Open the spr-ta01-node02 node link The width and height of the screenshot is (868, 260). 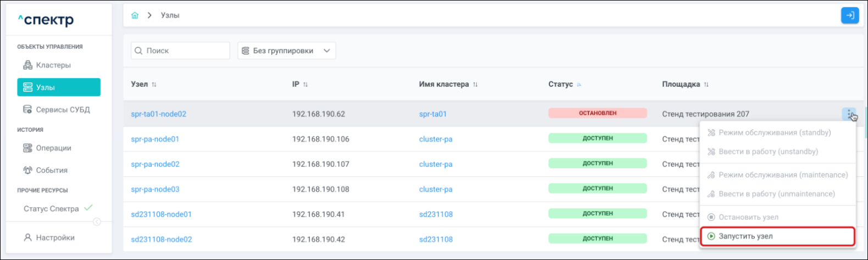click(x=158, y=114)
